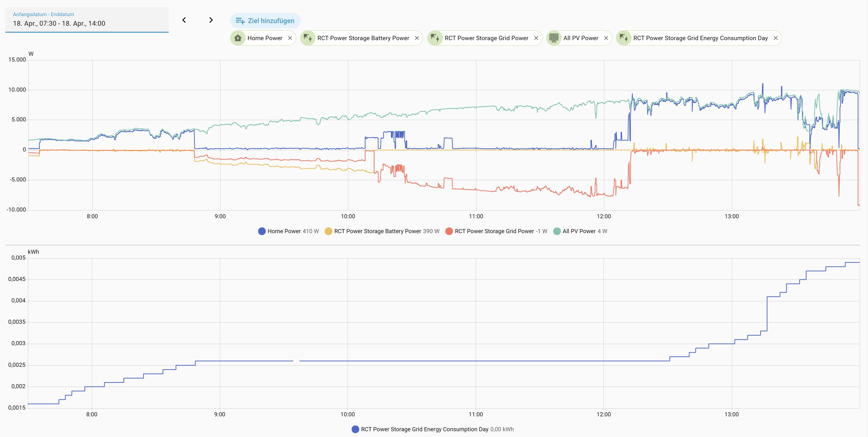Remove the Grid Energy Consumption Day chip
The width and height of the screenshot is (868, 437).
[x=775, y=38]
